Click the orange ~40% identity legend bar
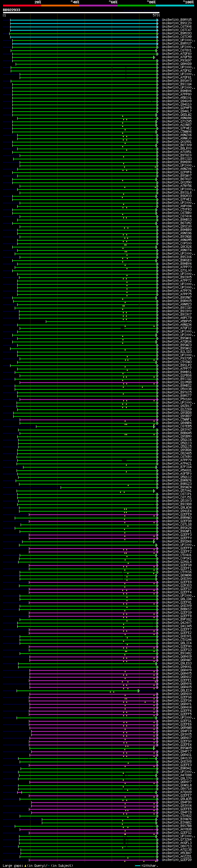Image resolution: width=197 pixels, height=868 pixels. (x=60, y=6)
